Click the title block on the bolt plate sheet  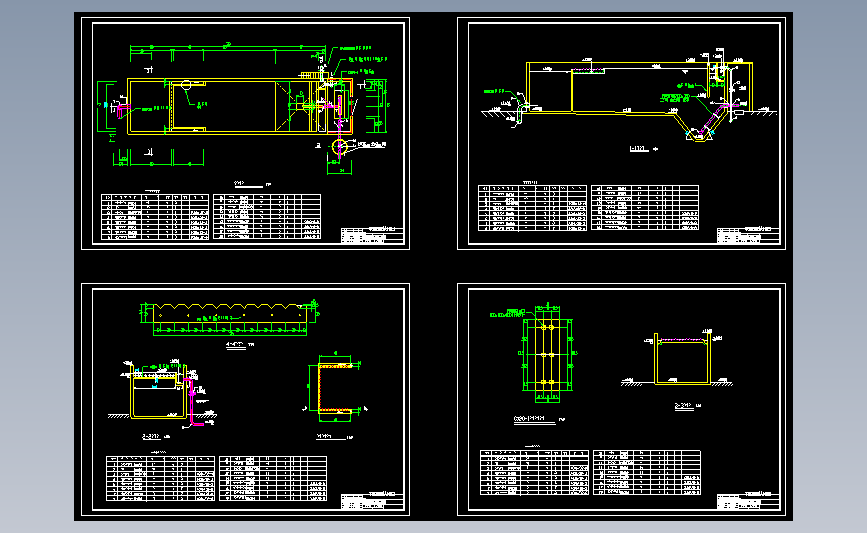pos(748,501)
